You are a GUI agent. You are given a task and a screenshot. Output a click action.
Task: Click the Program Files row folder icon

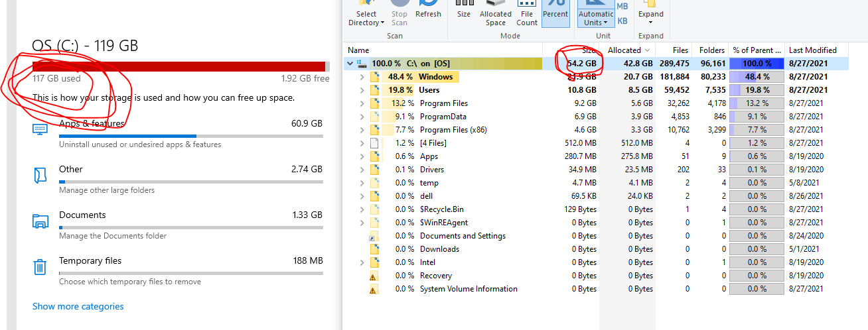pyautogui.click(x=374, y=103)
